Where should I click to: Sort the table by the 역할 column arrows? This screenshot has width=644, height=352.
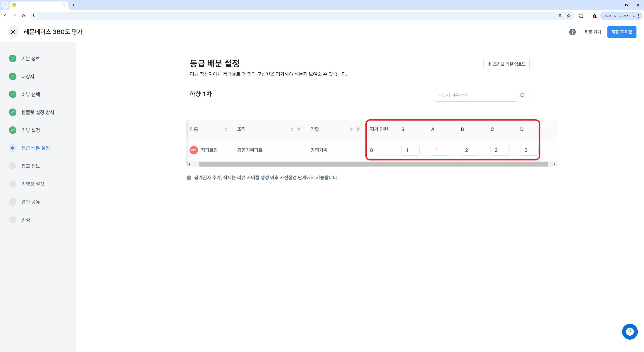pyautogui.click(x=351, y=129)
